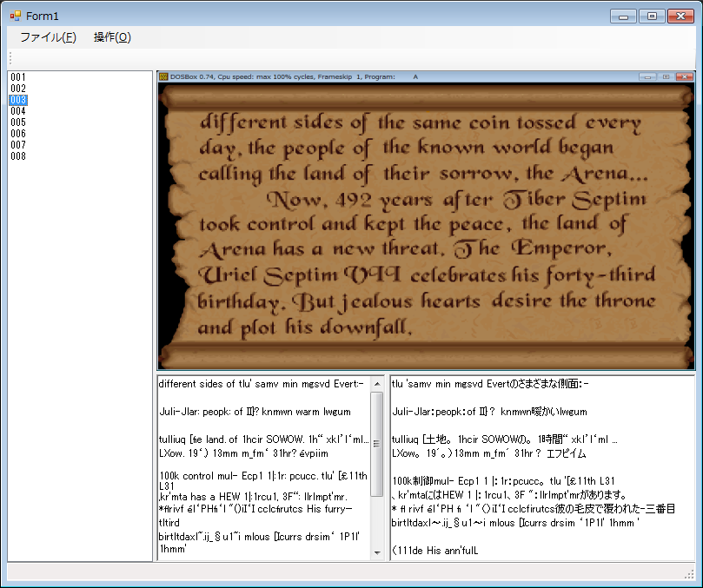The image size is (703, 588).
Task: Click the toolbar drag grip handle
Action: click(x=10, y=58)
